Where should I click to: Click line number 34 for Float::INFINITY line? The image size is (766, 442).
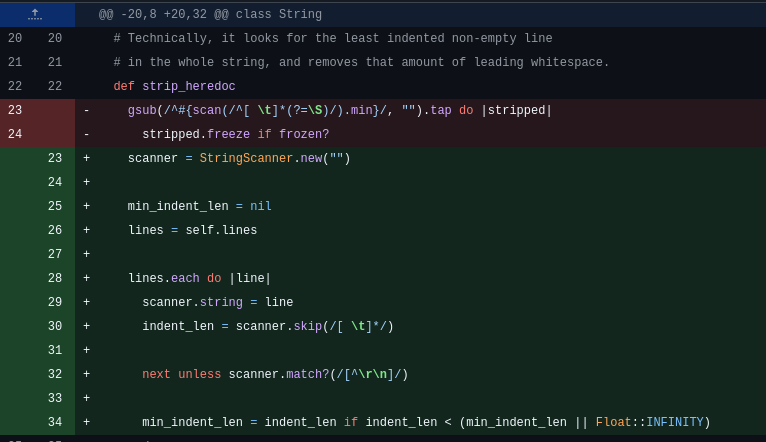tap(55, 422)
